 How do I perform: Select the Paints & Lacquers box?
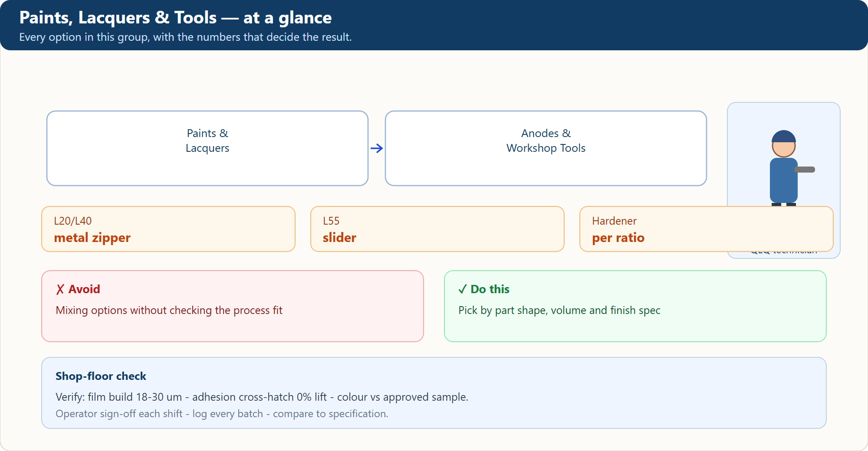coord(207,148)
